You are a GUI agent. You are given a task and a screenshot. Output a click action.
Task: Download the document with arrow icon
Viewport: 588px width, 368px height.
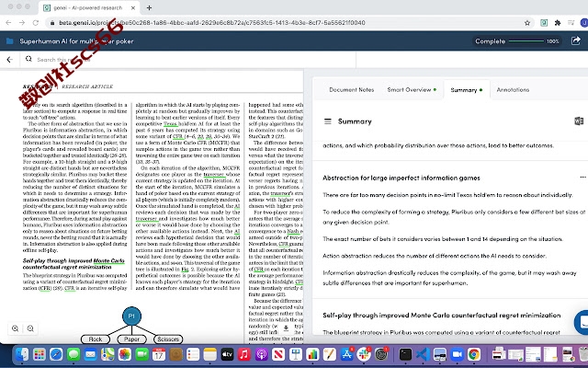286,328
